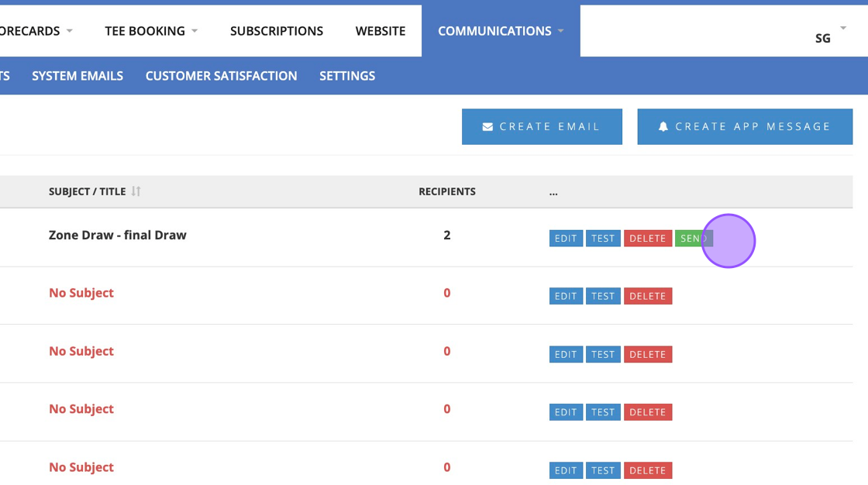
Task: Click envelope icon on Create Email button
Action: coord(487,127)
